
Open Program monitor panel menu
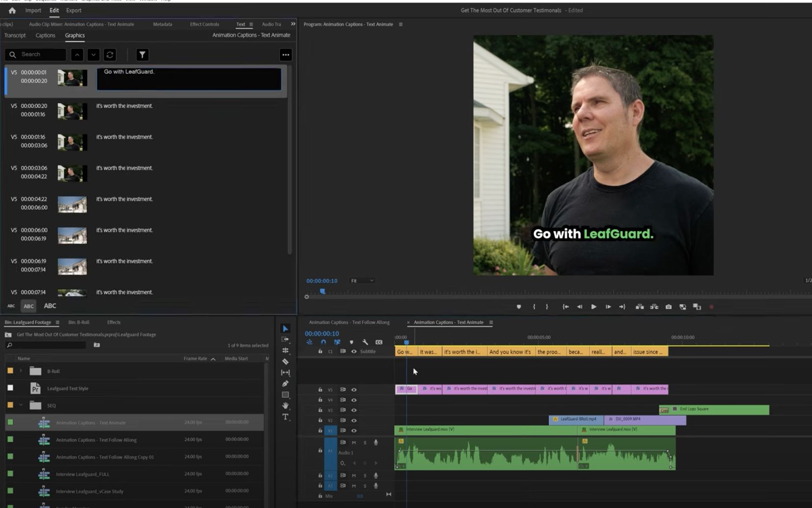pyautogui.click(x=401, y=25)
